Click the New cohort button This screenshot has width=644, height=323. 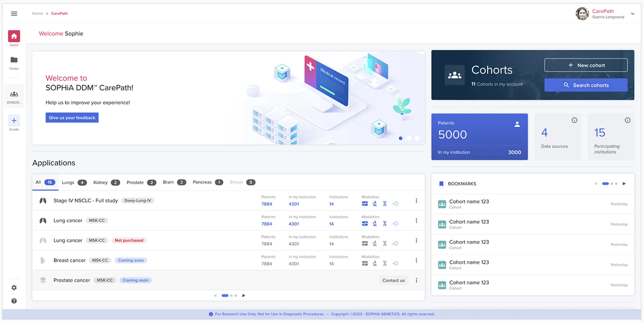586,65
